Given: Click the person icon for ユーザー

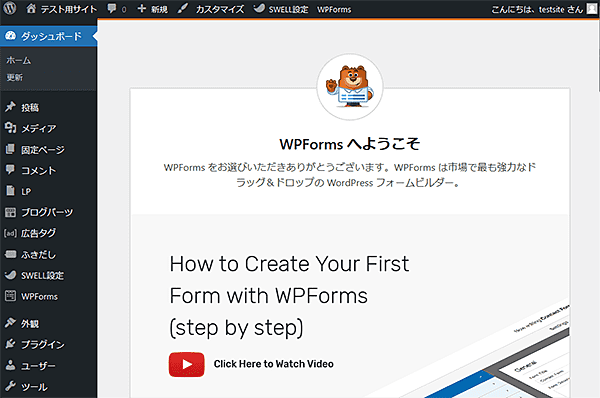Looking at the screenshot, I should [10, 365].
